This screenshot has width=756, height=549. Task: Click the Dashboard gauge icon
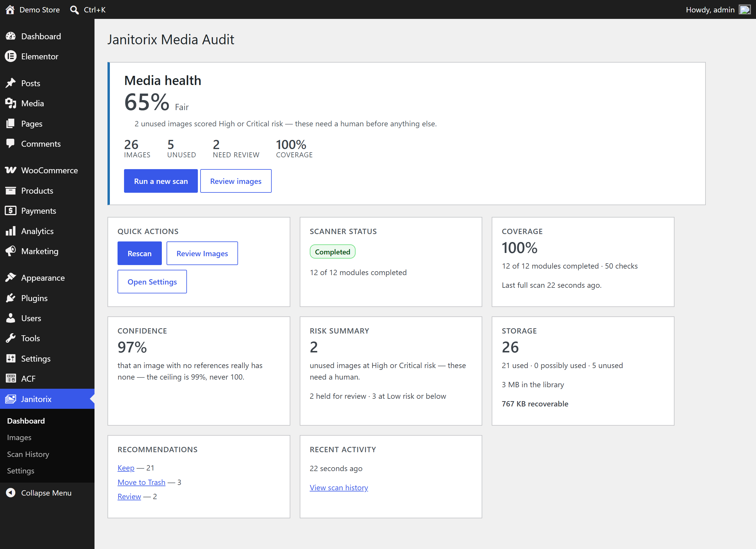(11, 36)
